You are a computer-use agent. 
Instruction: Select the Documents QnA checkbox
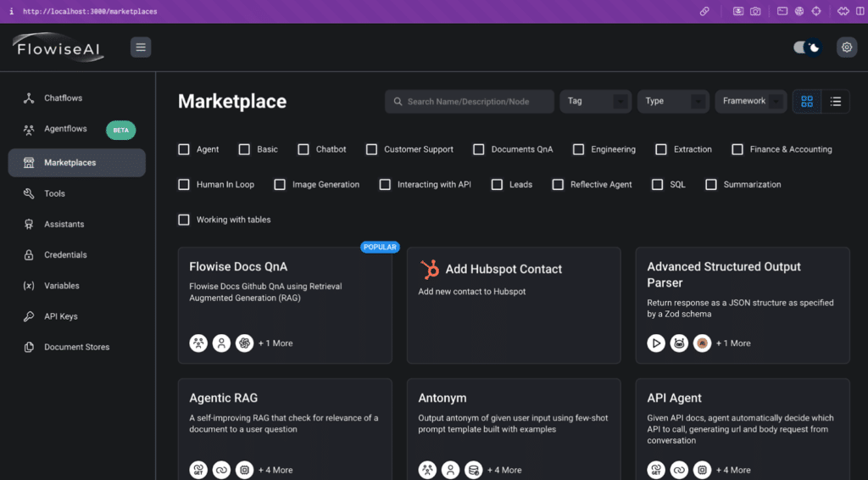tap(479, 149)
